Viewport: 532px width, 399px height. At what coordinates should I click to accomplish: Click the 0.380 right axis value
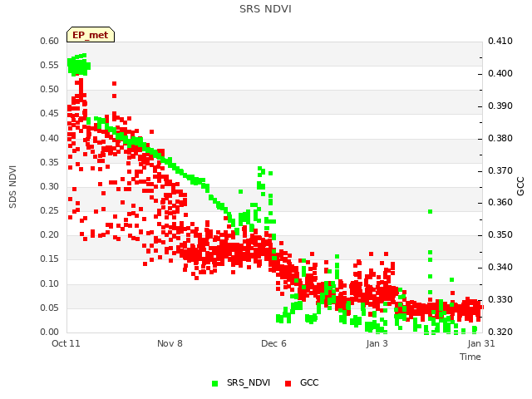pyautogui.click(x=500, y=138)
